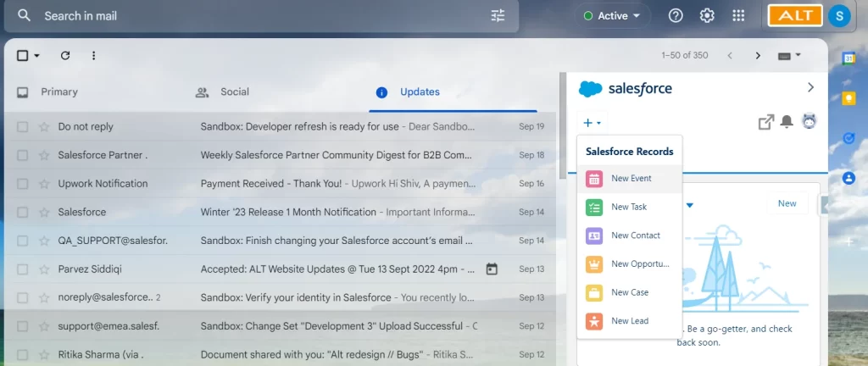The height and width of the screenshot is (366, 868).
Task: Click the search magnifier icon in mail
Action: coord(24,15)
